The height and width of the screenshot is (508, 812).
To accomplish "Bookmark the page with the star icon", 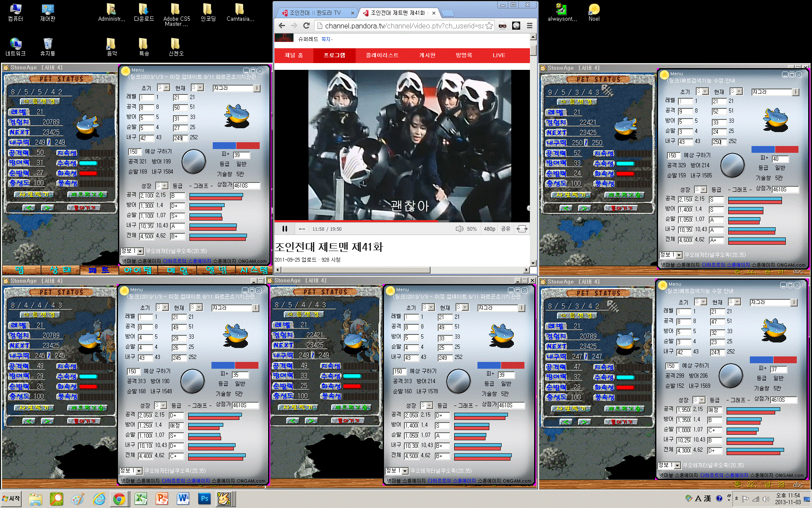I will click(x=489, y=26).
